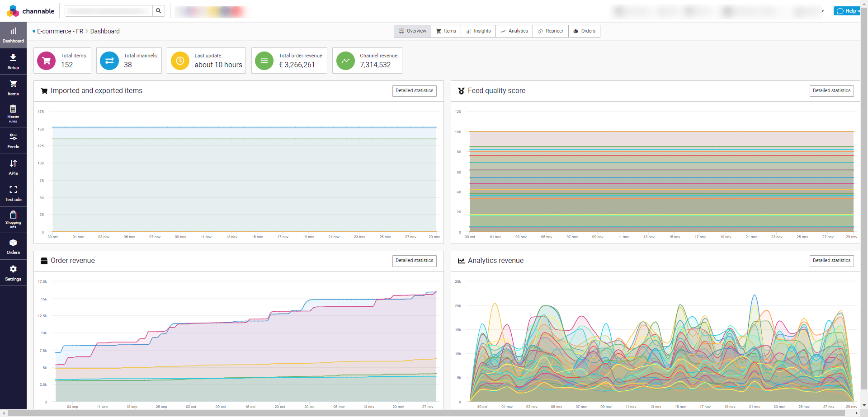Expand the Help dropdown
868x417 pixels.
pyautogui.click(x=847, y=11)
